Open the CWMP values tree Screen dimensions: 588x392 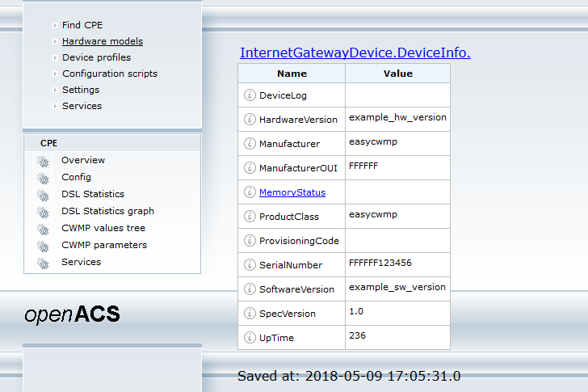click(103, 228)
